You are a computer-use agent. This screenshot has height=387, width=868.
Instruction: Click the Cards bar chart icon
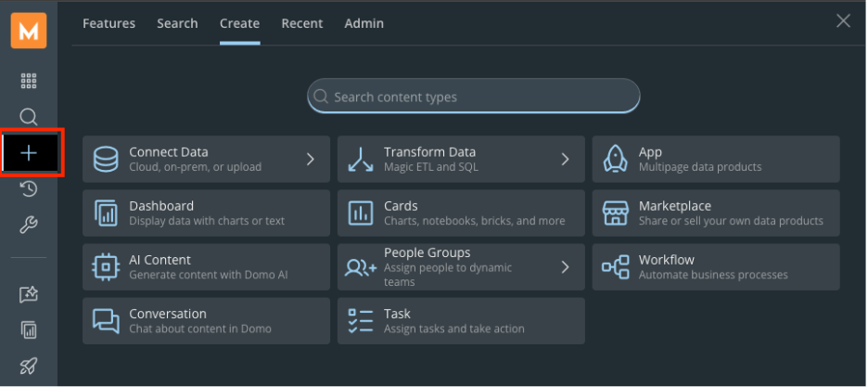click(361, 213)
